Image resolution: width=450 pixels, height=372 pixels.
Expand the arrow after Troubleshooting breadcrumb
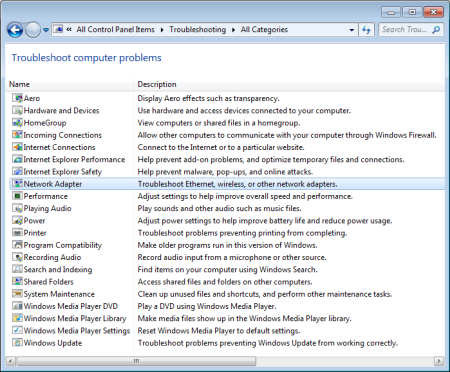233,30
